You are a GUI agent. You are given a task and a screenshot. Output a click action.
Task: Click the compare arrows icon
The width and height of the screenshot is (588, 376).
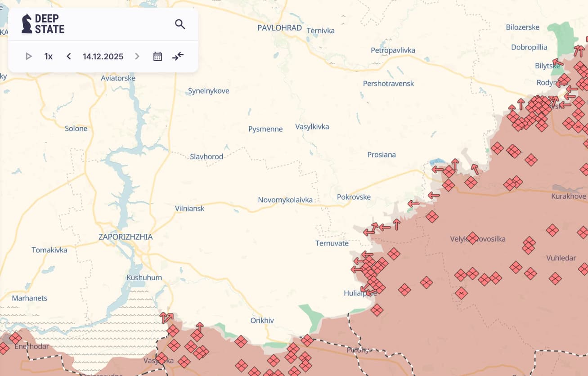pos(178,56)
